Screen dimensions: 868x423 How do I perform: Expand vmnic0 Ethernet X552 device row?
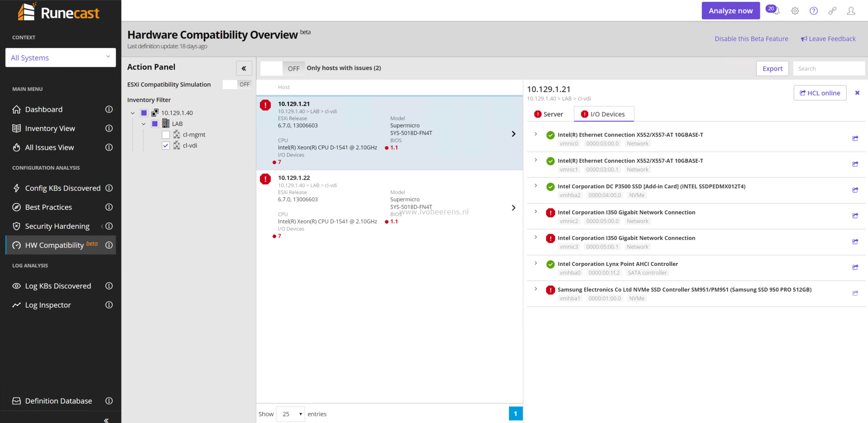(536, 134)
